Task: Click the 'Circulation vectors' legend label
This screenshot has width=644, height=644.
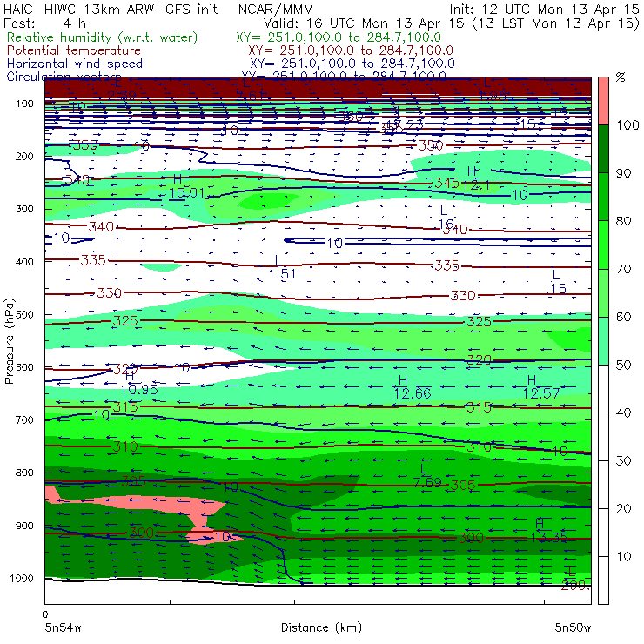Action: (x=64, y=77)
